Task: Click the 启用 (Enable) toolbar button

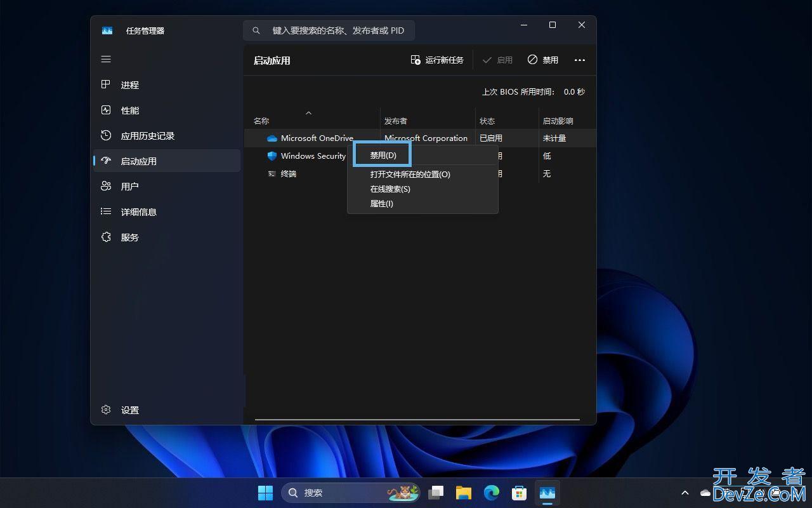Action: tap(497, 60)
